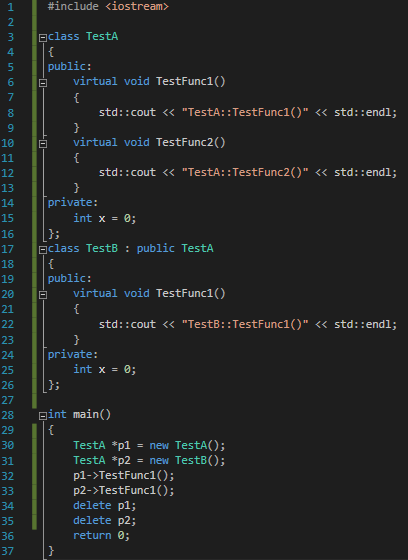408x560 pixels.
Task: Click public: label on line 19
Action: click(x=70, y=279)
